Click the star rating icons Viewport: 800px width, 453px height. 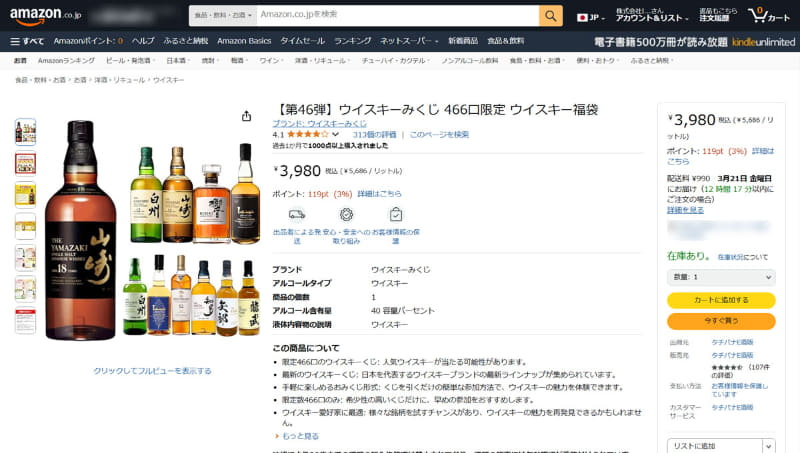pos(308,135)
